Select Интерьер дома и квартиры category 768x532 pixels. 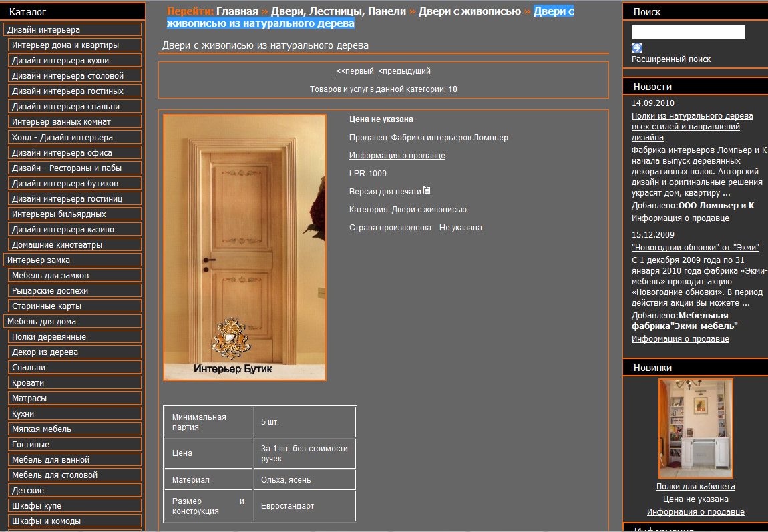pyautogui.click(x=74, y=45)
